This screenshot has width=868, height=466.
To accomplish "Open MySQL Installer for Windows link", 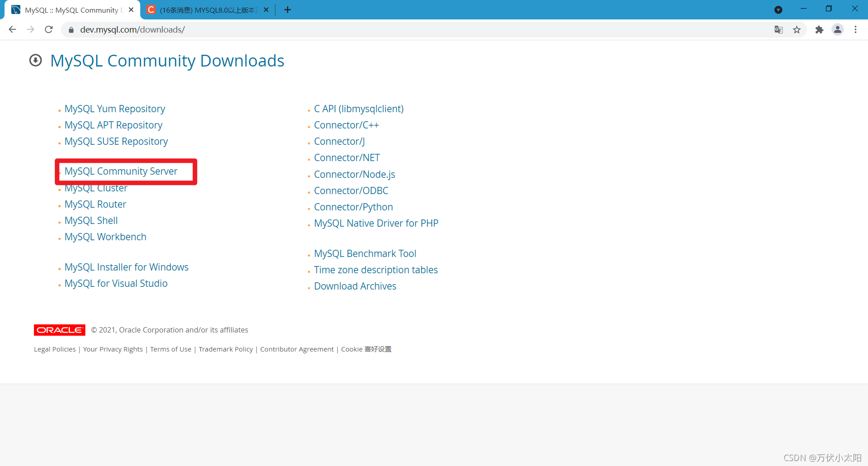I will 127,267.
